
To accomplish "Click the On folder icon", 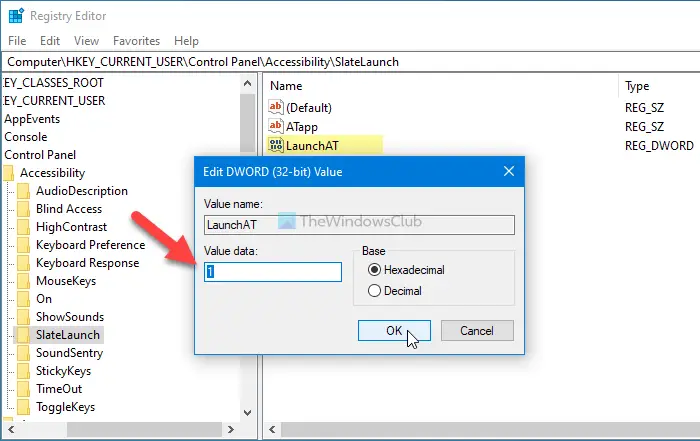I will click(23, 299).
